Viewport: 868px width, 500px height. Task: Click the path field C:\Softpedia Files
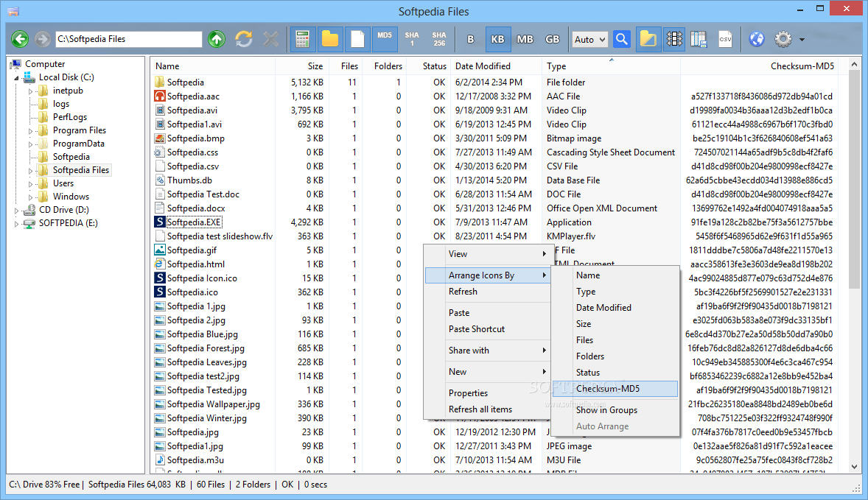(129, 39)
